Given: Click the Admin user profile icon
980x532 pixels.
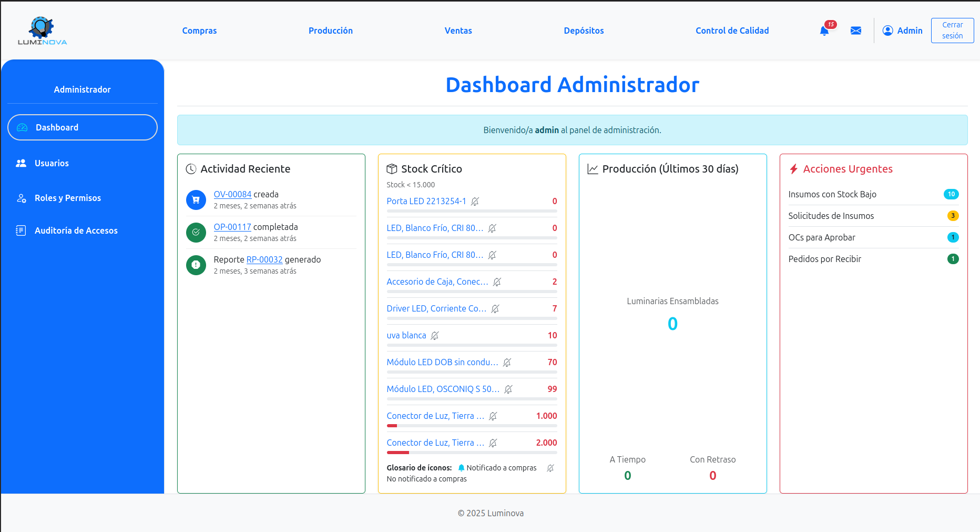Looking at the screenshot, I should tap(887, 31).
